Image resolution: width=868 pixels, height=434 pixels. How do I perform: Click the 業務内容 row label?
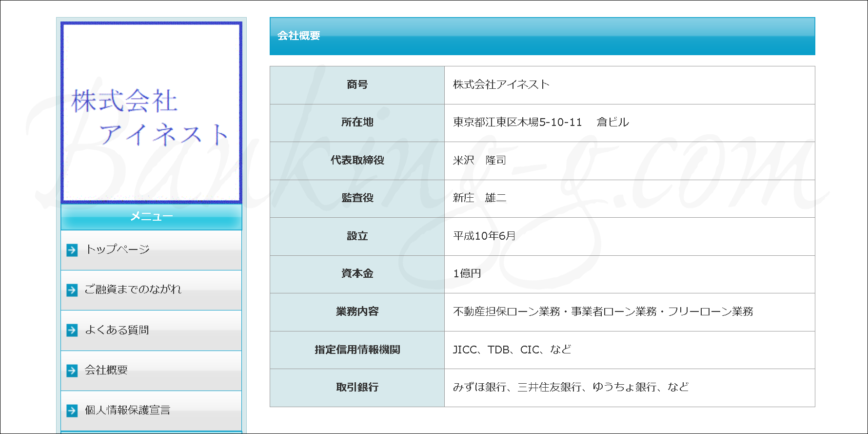(x=357, y=311)
